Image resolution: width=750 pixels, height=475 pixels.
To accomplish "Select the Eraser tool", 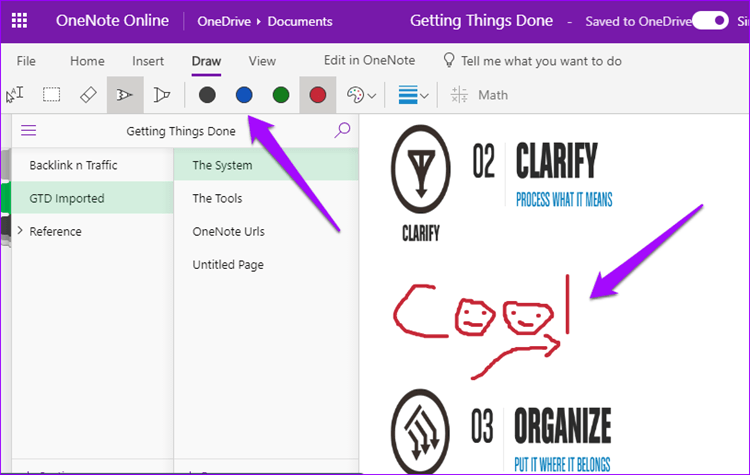I will click(88, 95).
